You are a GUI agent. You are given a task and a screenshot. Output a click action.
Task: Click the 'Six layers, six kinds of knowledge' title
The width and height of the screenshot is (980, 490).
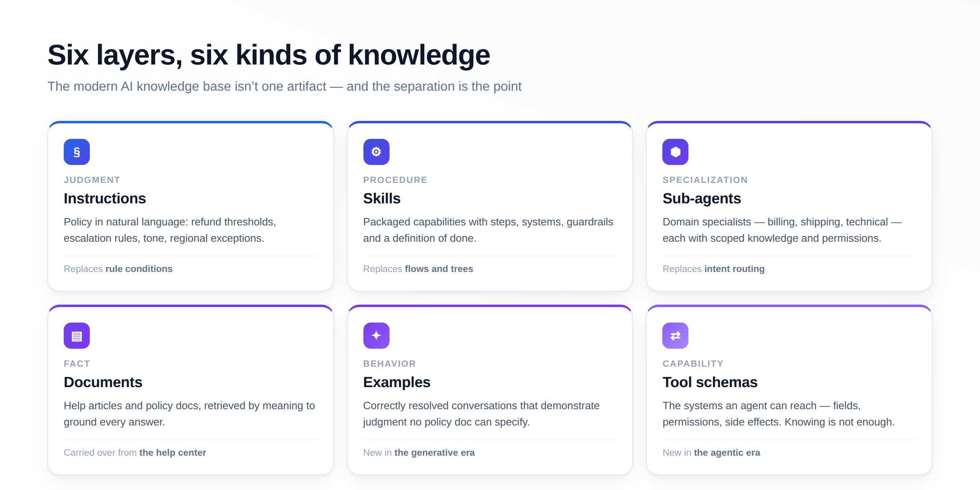[269, 55]
